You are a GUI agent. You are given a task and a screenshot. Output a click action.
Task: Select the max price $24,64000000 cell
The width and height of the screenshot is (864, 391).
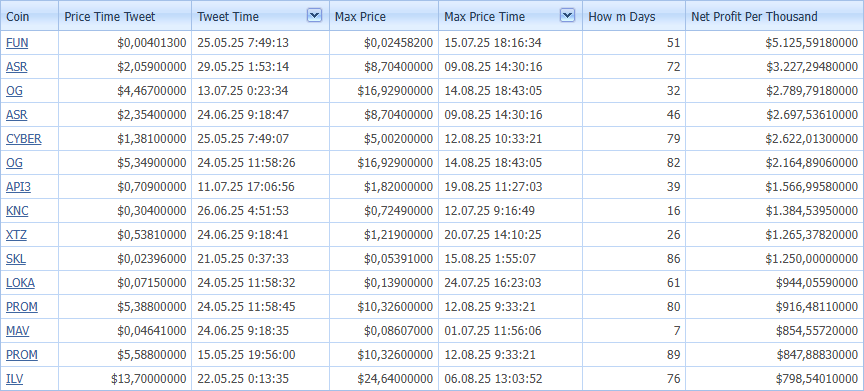pos(384,379)
